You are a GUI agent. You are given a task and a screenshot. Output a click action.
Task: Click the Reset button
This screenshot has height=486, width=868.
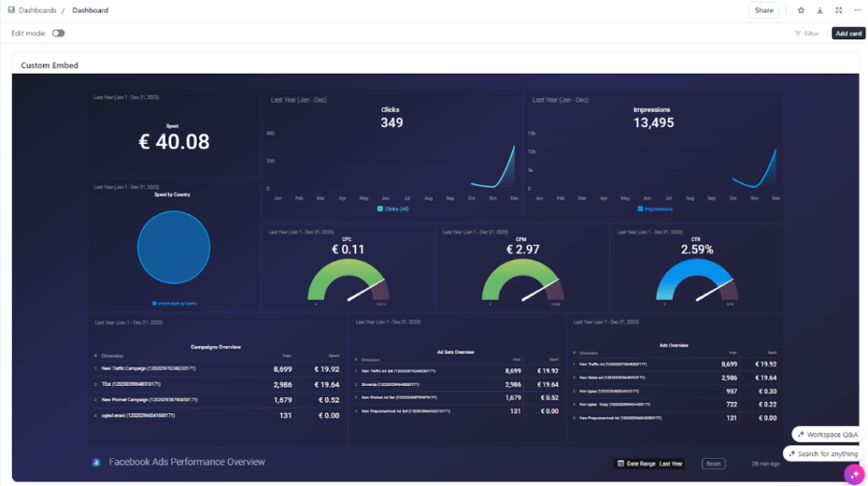click(714, 464)
